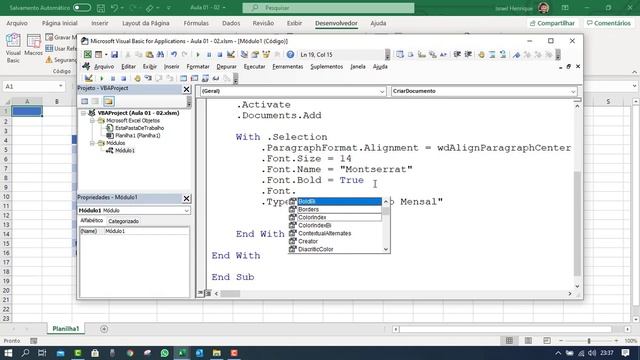The width and height of the screenshot is (640, 360).
Task: Click the List Properties/Methods icon in Edit toolbar
Action: pyautogui.click(x=400, y=54)
